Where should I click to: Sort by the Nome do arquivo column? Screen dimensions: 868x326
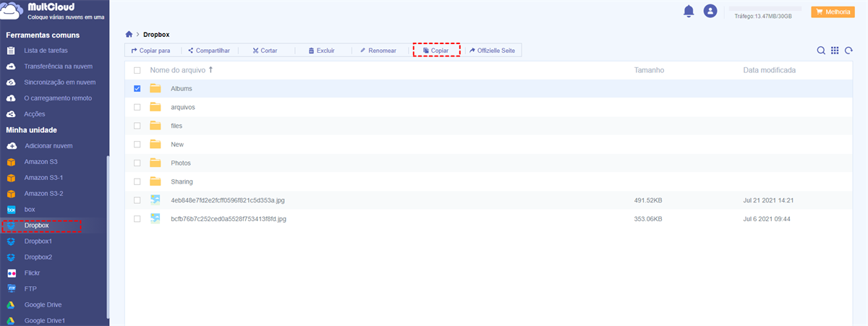pos(181,70)
